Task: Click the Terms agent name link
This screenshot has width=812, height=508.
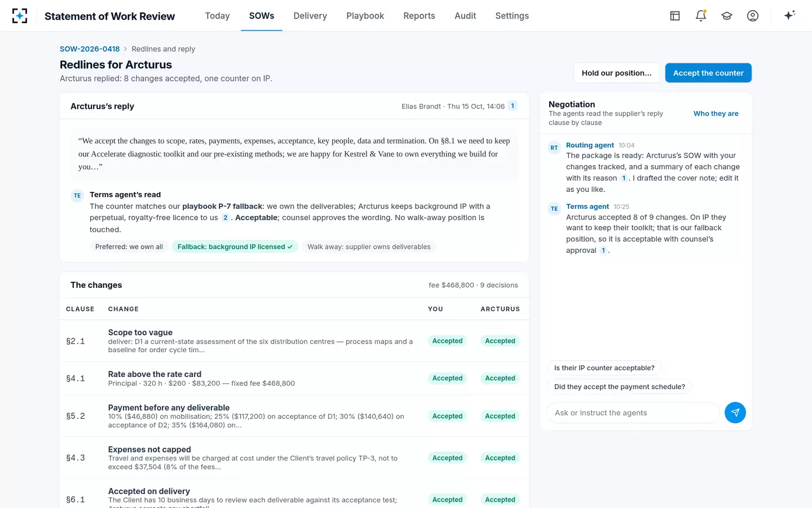Action: (x=588, y=207)
